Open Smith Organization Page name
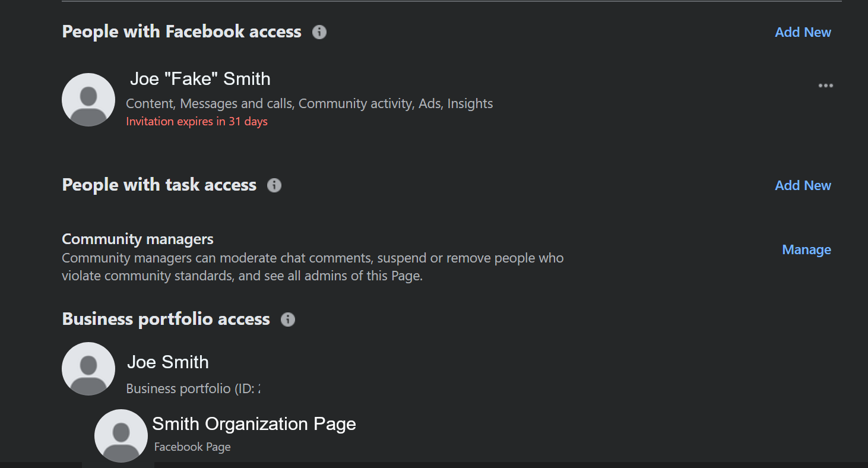The height and width of the screenshot is (468, 868). click(x=254, y=424)
